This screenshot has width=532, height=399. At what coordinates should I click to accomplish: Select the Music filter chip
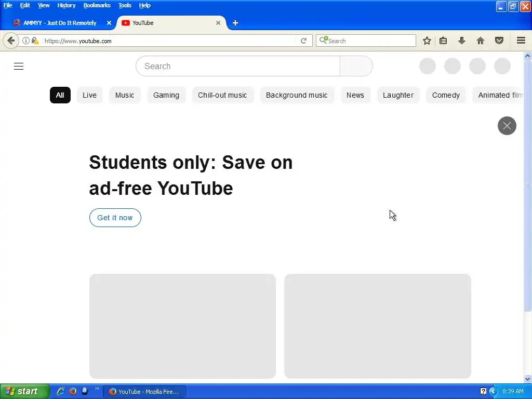125,95
